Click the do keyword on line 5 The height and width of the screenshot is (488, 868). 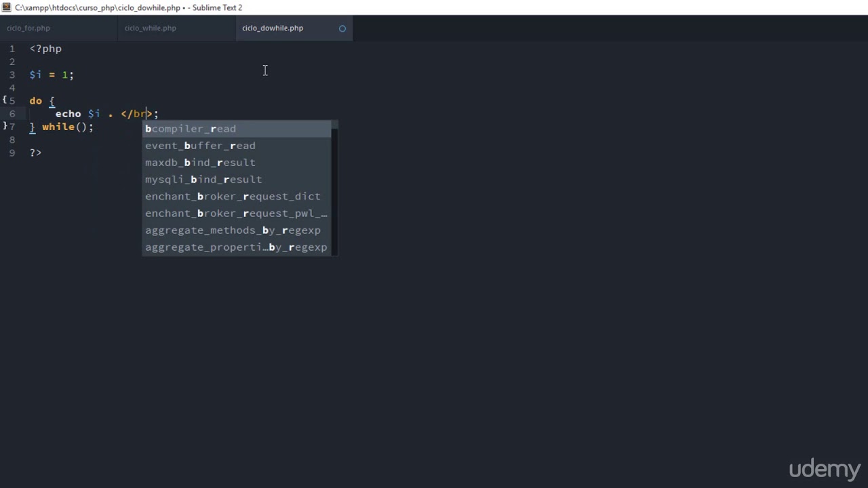pos(36,101)
